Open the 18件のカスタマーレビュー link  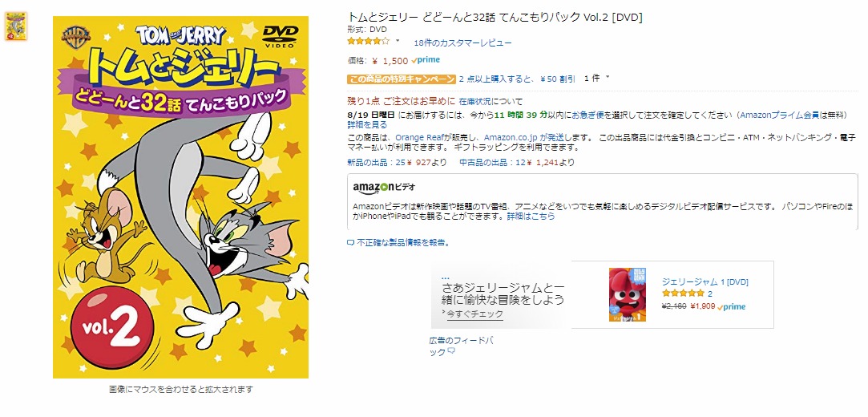coord(462,43)
